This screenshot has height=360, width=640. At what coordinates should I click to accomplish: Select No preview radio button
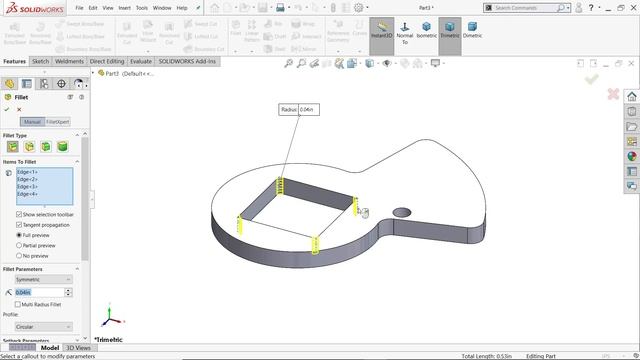coord(19,256)
